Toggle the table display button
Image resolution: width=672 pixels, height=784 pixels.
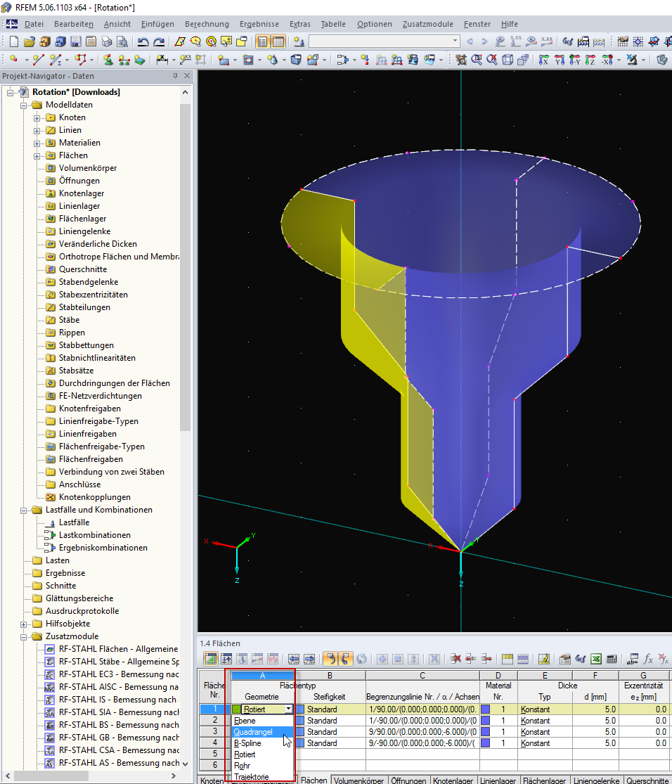point(278,41)
